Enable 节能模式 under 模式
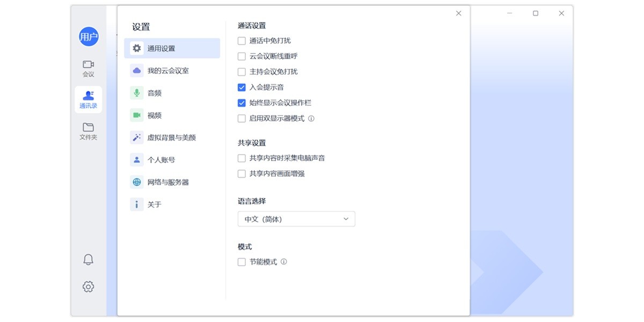This screenshot has height=322, width=644. tap(241, 262)
